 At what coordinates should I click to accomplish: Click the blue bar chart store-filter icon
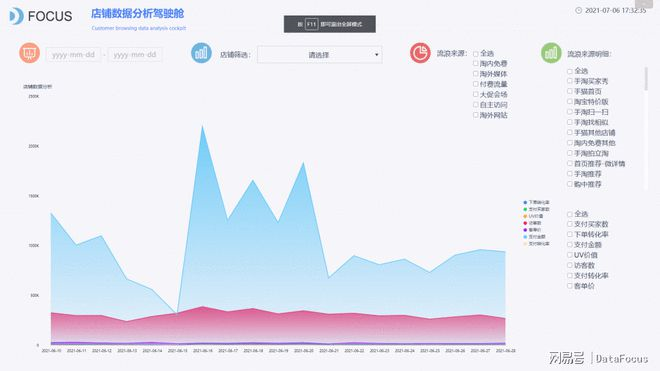click(201, 53)
